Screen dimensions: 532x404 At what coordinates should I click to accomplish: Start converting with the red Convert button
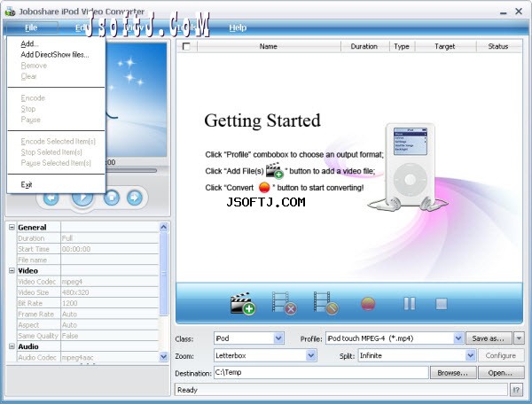(x=368, y=304)
